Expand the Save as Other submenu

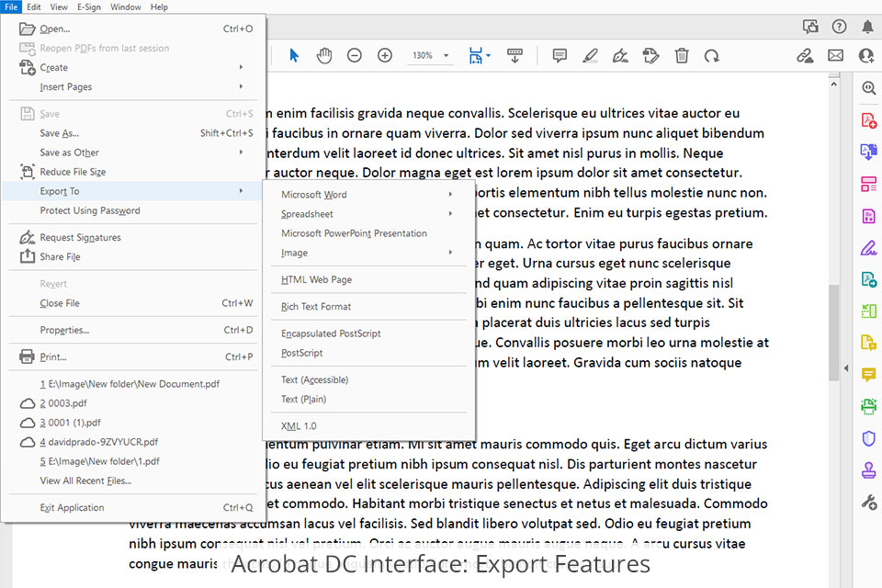pos(241,152)
